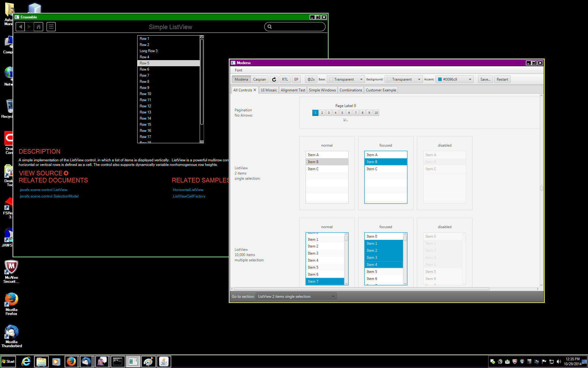Image resolution: width=588 pixels, height=368 pixels.
Task: Launch Internet Explorer from the taskbar
Action: pyautogui.click(x=26, y=362)
